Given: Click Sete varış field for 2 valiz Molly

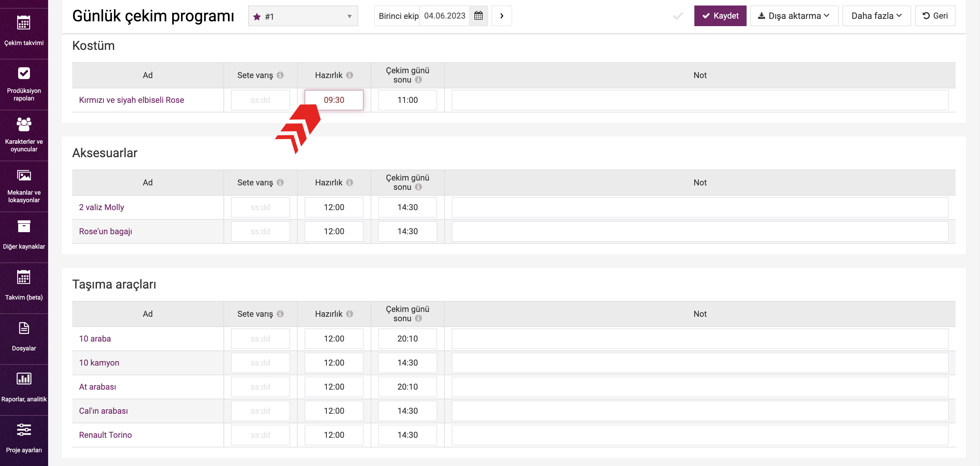Looking at the screenshot, I should (261, 207).
